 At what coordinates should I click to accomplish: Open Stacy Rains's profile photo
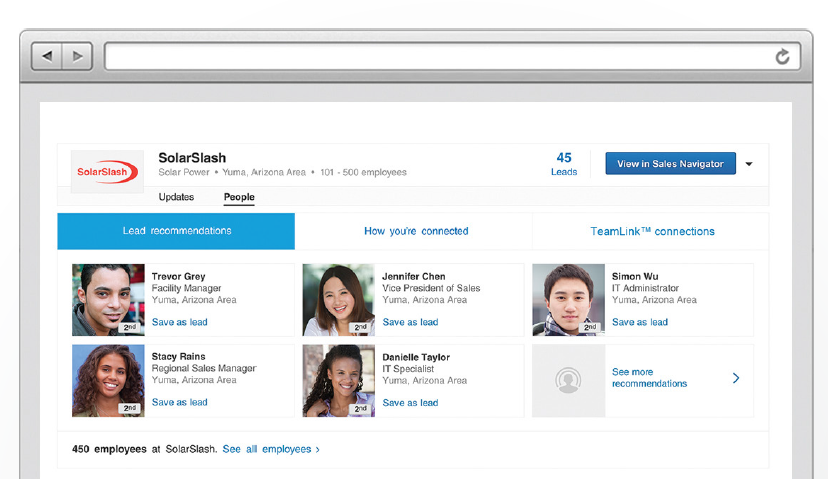point(108,381)
